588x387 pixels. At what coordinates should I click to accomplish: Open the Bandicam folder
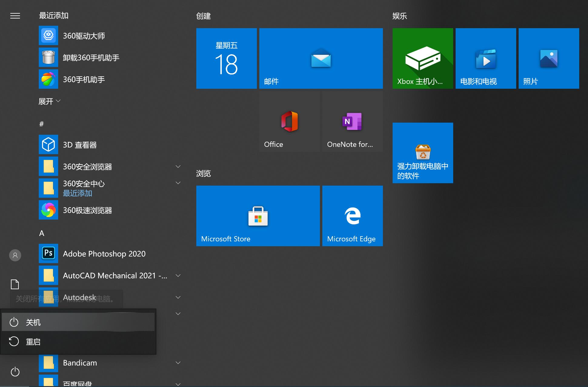click(110, 363)
